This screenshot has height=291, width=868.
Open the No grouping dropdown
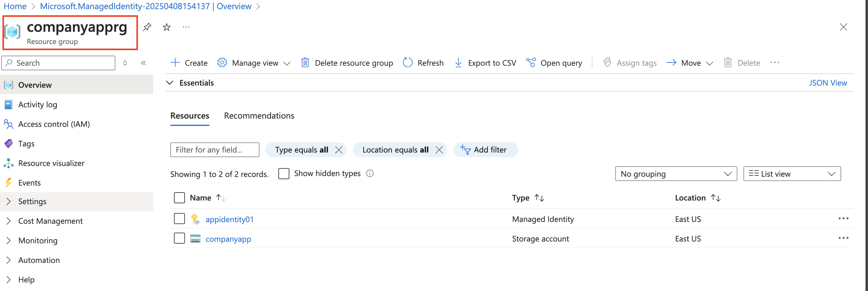tap(676, 174)
